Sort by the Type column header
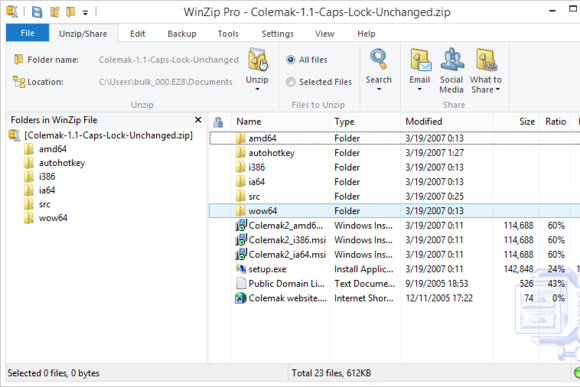This screenshot has width=580, height=387. click(x=344, y=122)
